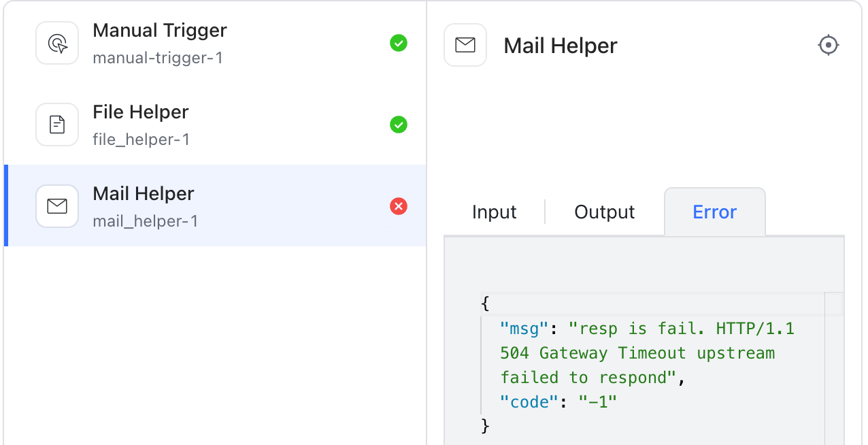Select the Error tab
The height and width of the screenshot is (445, 868).
coord(714,212)
